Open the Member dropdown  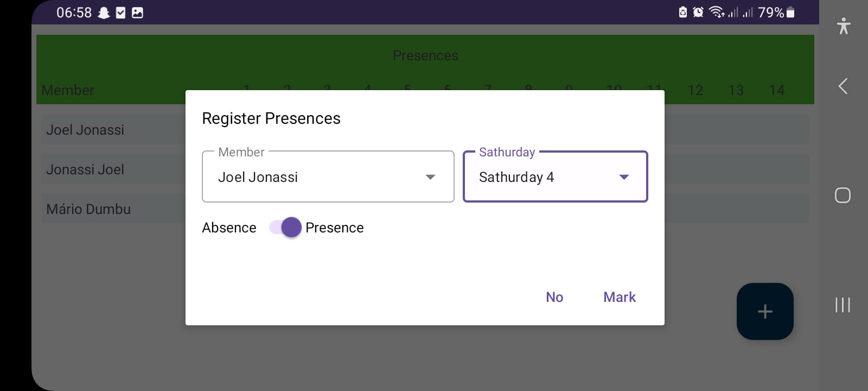(328, 176)
